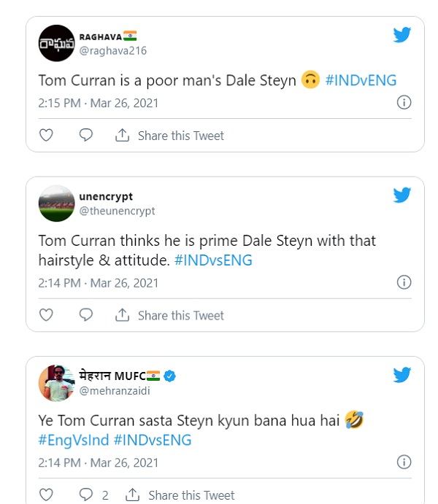Open @raghava216 profile handle
This screenshot has width=438, height=504.
[x=113, y=51]
